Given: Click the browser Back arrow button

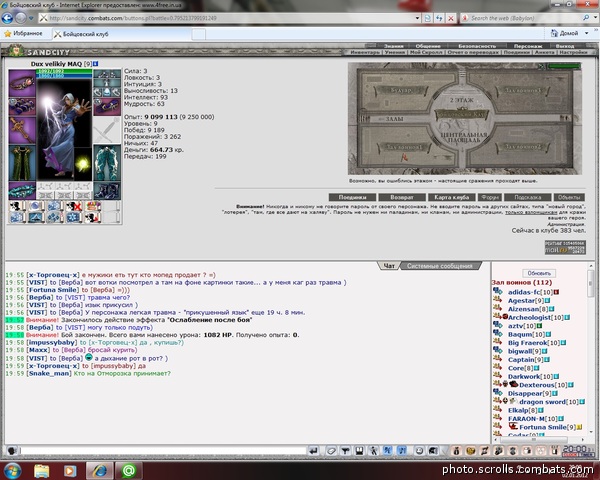Looking at the screenshot, I should (7, 18).
